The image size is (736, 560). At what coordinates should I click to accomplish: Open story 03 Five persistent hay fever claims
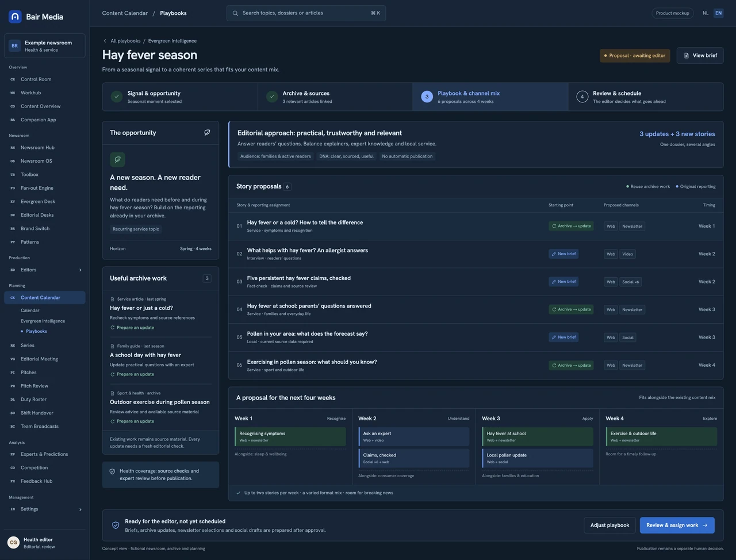pyautogui.click(x=476, y=282)
